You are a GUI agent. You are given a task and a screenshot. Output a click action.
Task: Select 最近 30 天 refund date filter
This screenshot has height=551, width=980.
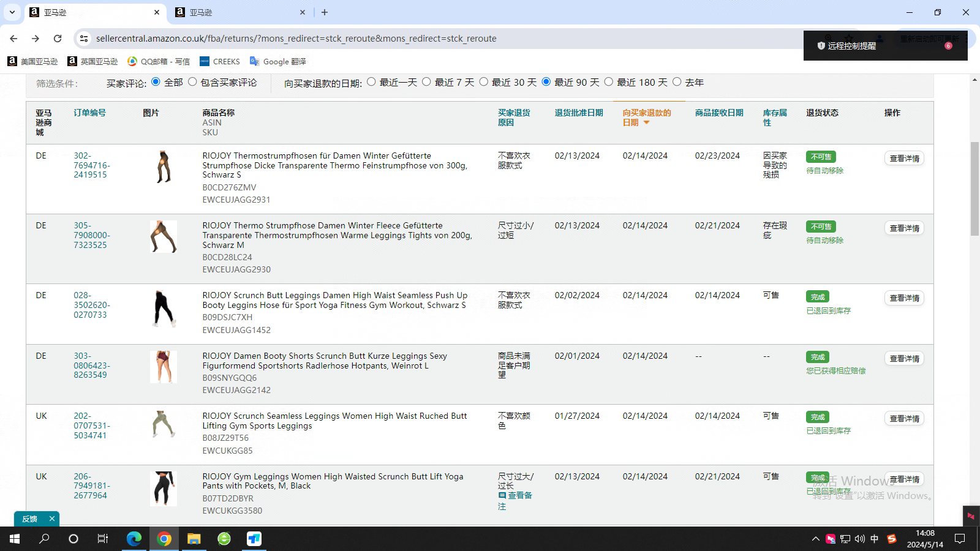coord(483,81)
